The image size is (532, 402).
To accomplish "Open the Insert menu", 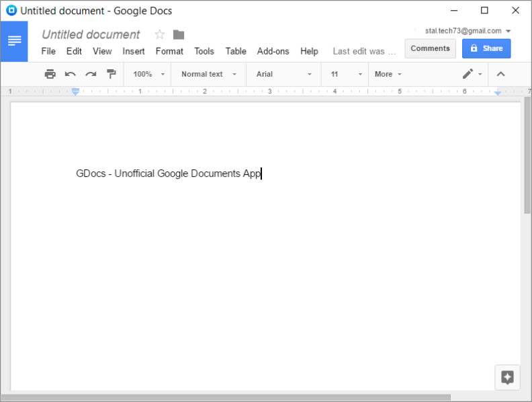I will point(134,51).
